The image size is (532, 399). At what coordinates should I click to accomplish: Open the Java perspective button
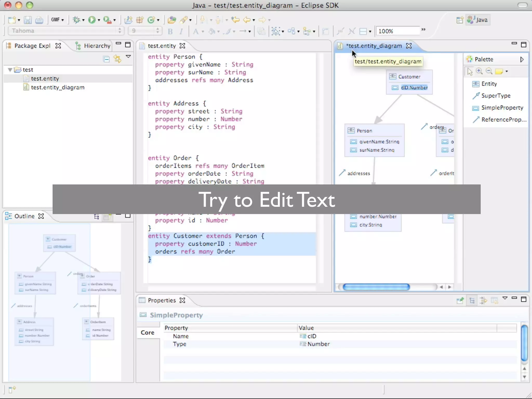tap(478, 20)
